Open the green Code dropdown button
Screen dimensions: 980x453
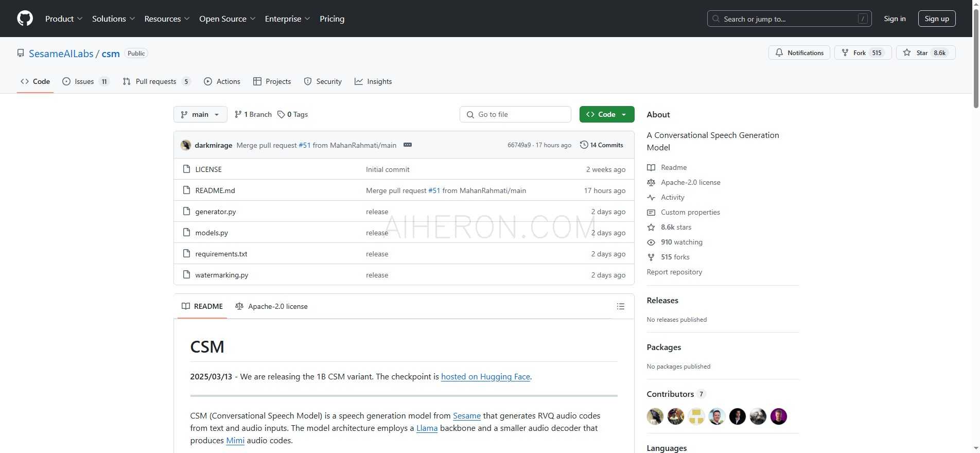point(607,114)
